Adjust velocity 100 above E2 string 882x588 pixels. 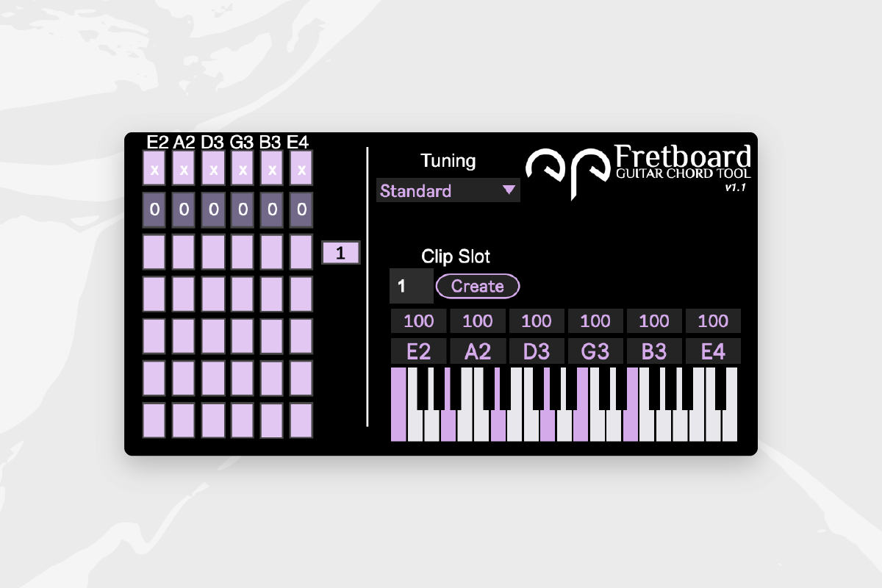pos(419,321)
